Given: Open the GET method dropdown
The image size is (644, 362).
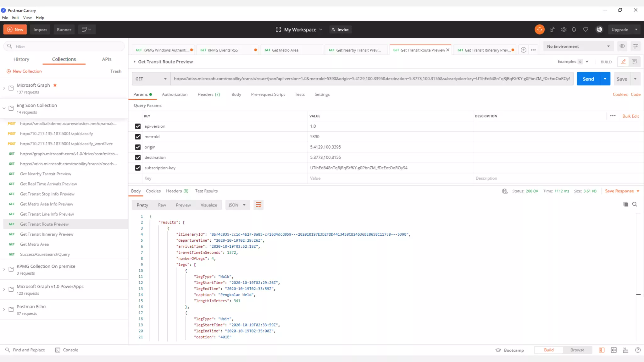Looking at the screenshot, I should (x=151, y=79).
